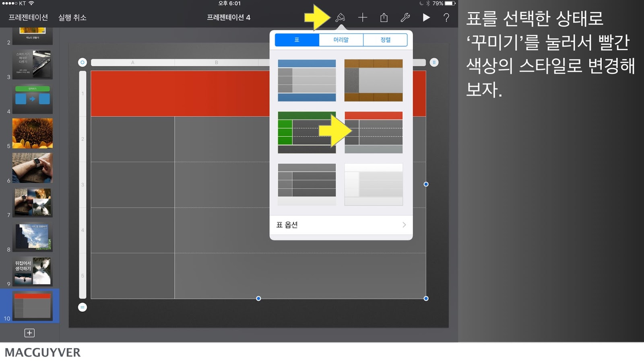
Task: Choose the red table style
Action: point(374,132)
